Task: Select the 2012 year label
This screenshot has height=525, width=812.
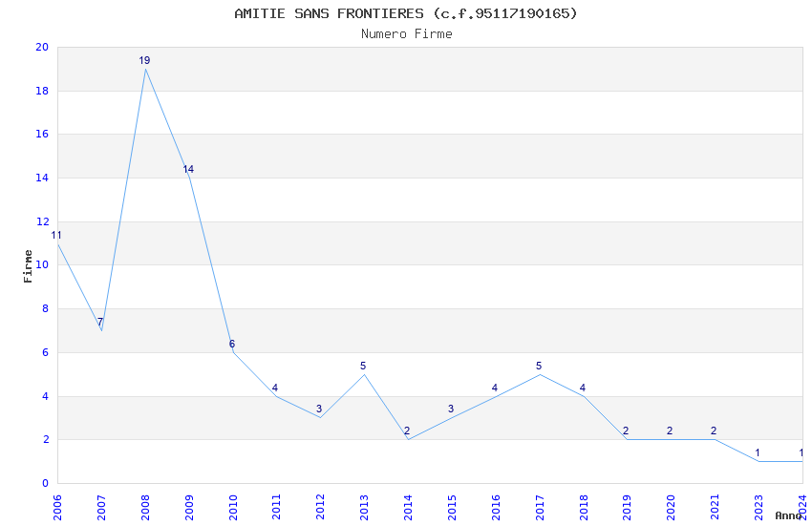Action: pos(321,508)
